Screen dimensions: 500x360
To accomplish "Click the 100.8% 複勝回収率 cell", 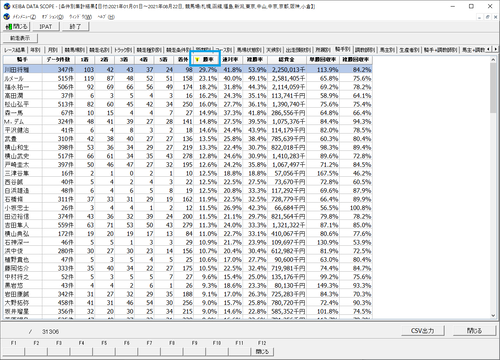I will [356, 208].
